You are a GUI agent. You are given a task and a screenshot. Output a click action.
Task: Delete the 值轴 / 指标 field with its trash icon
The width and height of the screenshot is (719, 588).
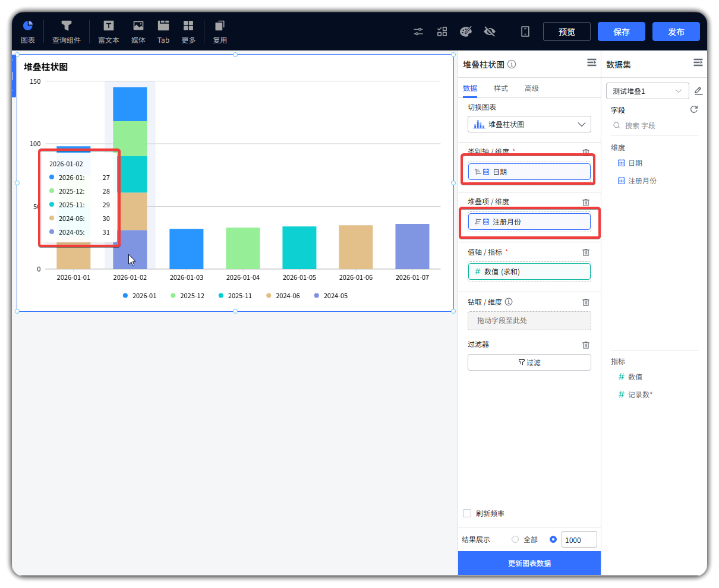(x=586, y=252)
